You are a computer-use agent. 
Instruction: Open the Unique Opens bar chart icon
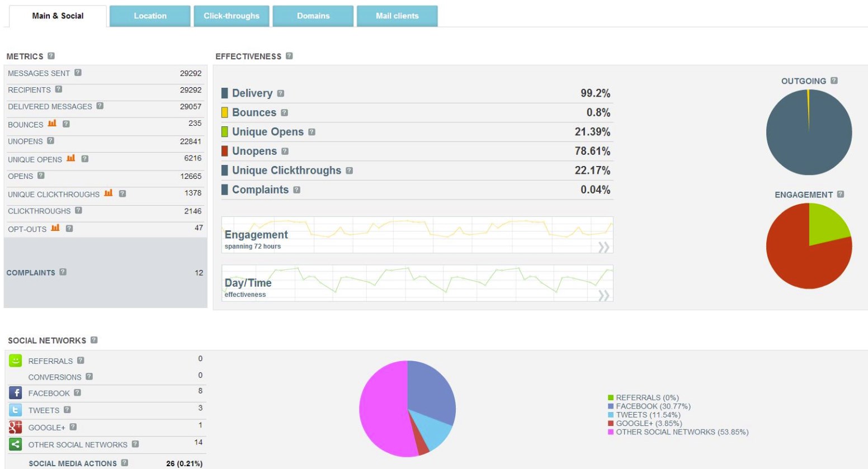[70, 158]
